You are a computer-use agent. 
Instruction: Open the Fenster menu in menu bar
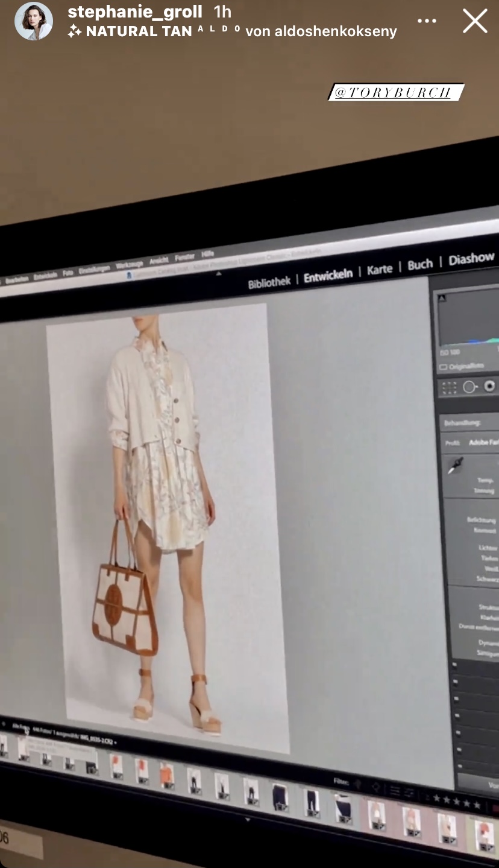point(185,258)
